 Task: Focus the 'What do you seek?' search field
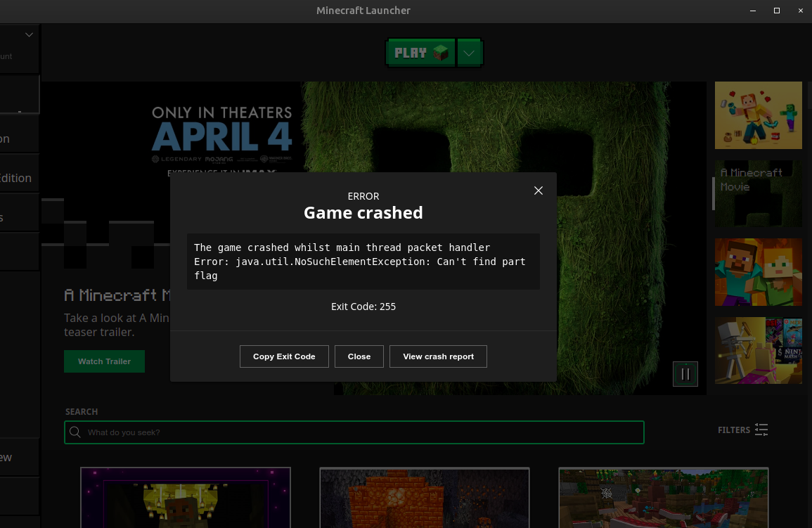pos(354,432)
